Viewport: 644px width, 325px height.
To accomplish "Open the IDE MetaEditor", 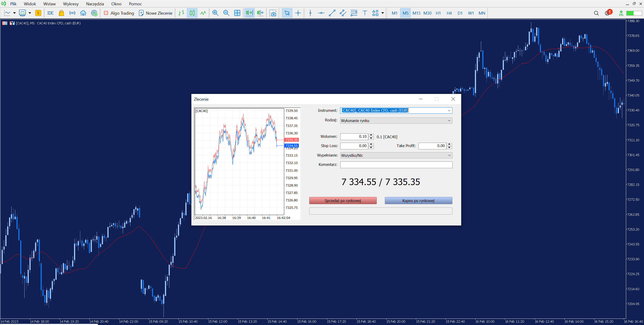I will tap(50, 13).
